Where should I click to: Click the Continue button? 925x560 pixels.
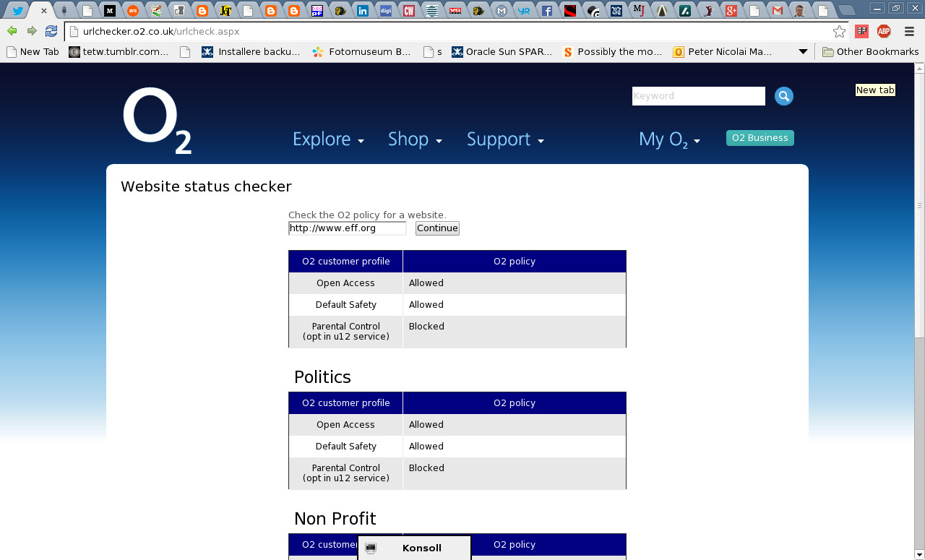(437, 228)
